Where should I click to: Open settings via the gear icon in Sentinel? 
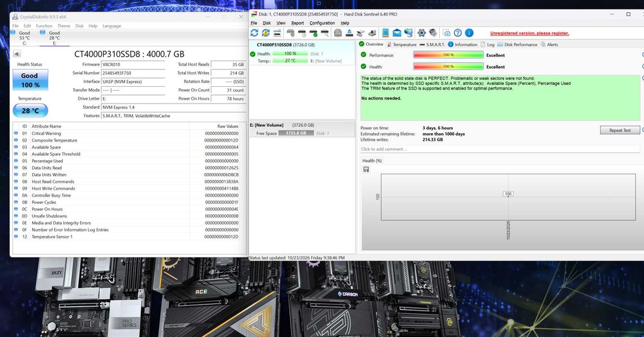click(x=421, y=33)
